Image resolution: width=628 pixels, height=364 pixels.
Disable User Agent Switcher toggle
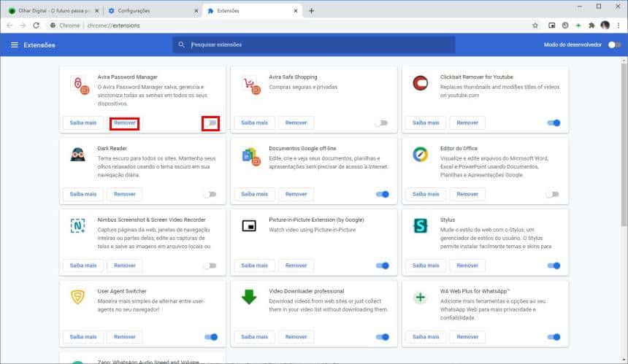click(210, 337)
